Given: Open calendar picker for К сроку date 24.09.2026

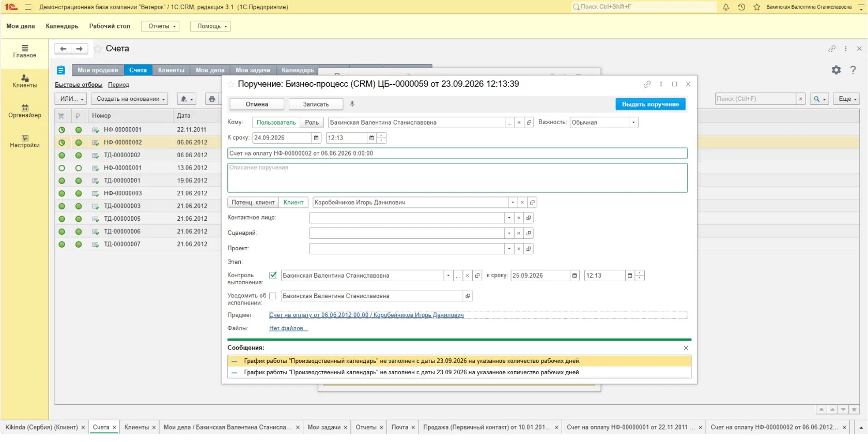Looking at the screenshot, I should (x=316, y=138).
